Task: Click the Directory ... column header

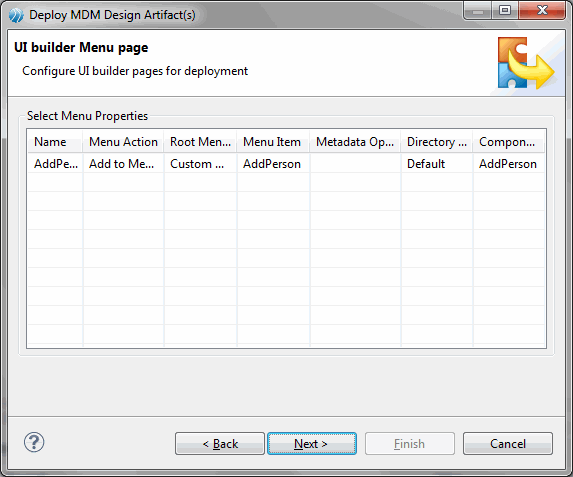Action: click(x=437, y=142)
